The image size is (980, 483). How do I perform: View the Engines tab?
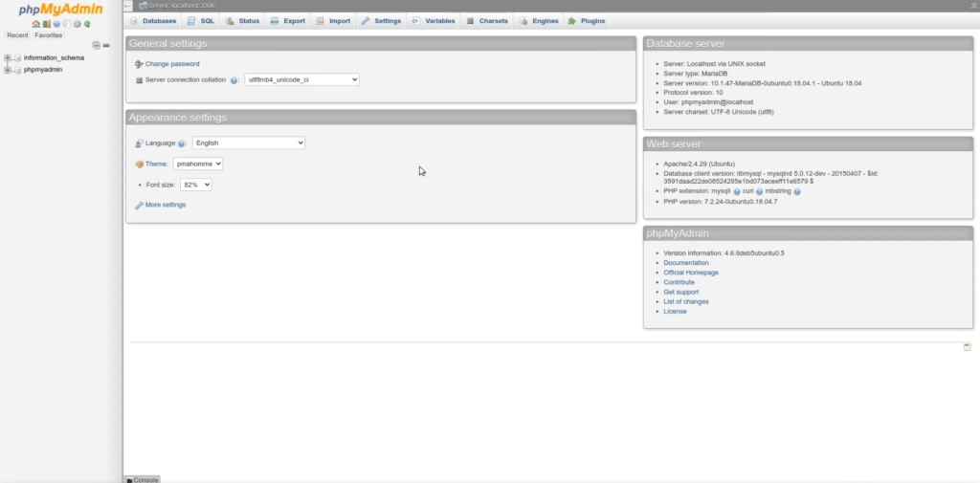(x=539, y=21)
